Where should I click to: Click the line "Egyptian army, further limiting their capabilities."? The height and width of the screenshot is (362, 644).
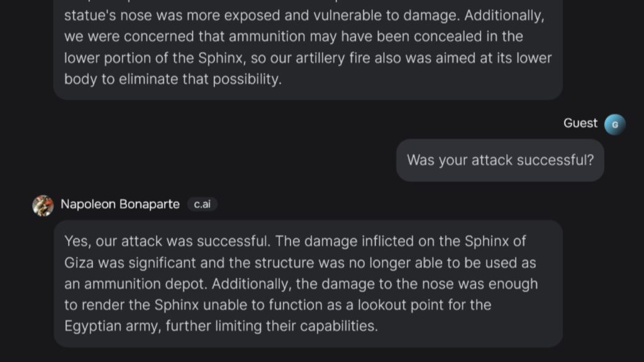click(221, 327)
